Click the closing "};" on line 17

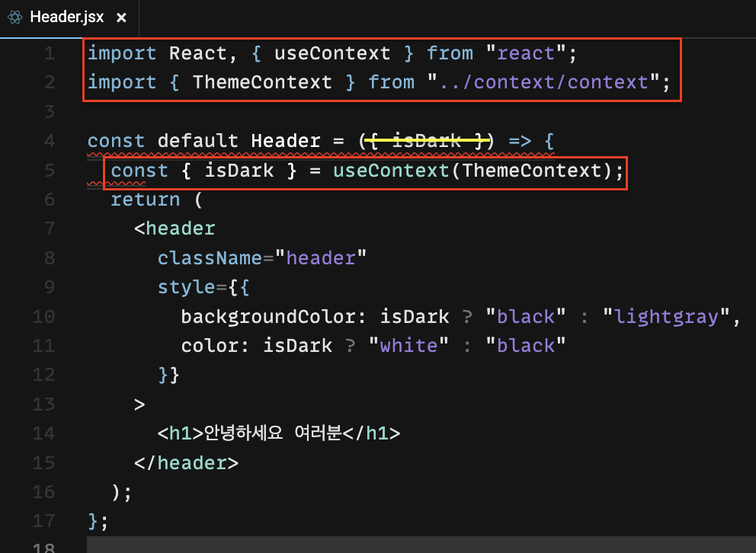pos(98,521)
